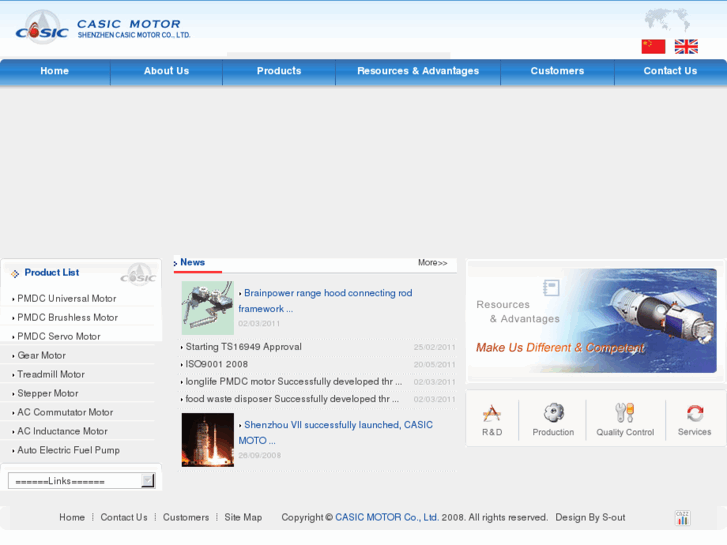
Task: Open the Shenzhou VII successfully launched article
Action: tap(336, 432)
